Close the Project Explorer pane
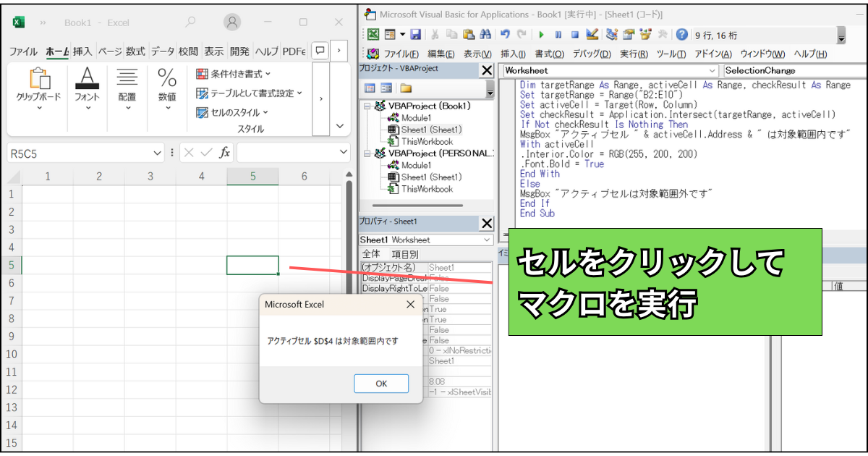This screenshot has height=456, width=868. [487, 69]
